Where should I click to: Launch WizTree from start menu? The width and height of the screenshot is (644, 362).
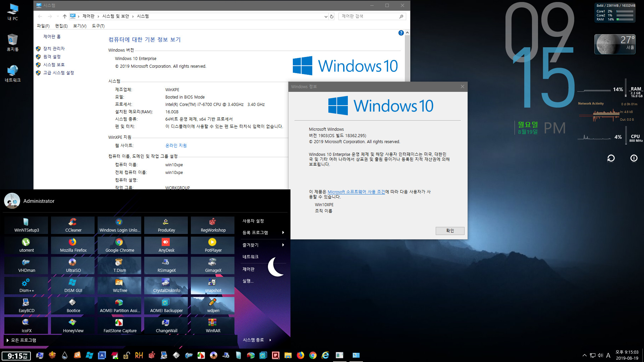tap(120, 286)
